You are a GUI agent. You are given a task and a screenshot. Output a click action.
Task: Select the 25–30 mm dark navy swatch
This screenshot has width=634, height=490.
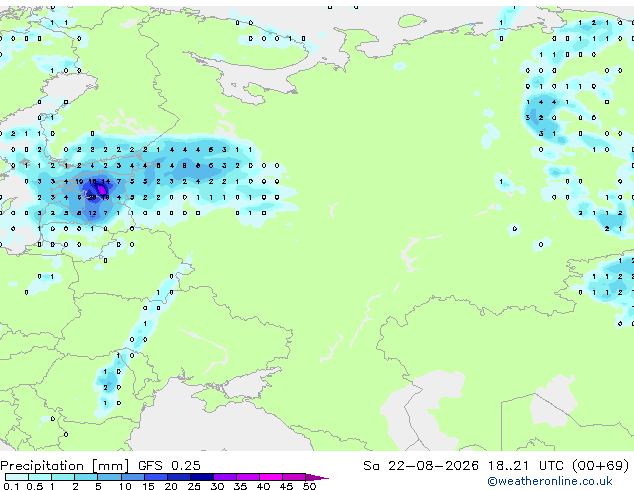pyautogui.click(x=202, y=477)
